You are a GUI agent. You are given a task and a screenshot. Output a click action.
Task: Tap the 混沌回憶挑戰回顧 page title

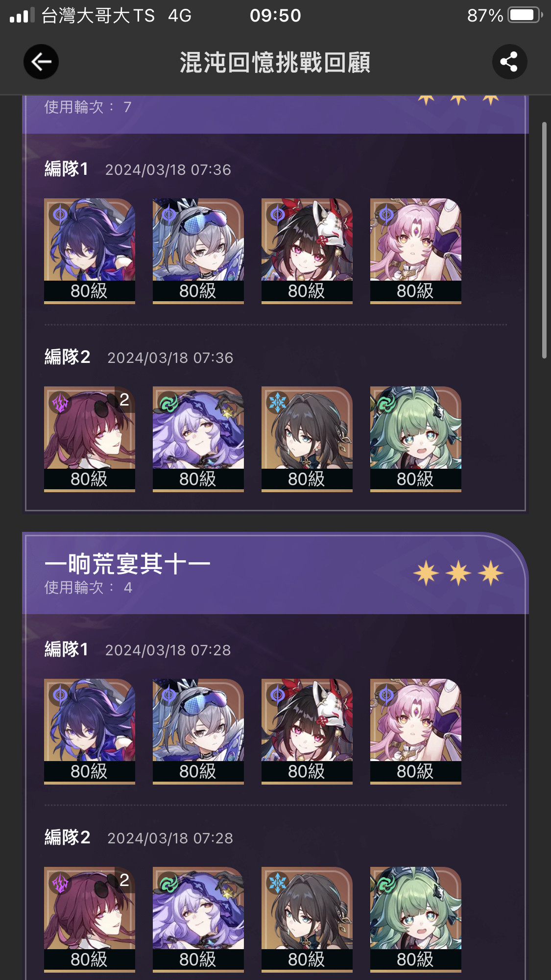click(x=275, y=62)
